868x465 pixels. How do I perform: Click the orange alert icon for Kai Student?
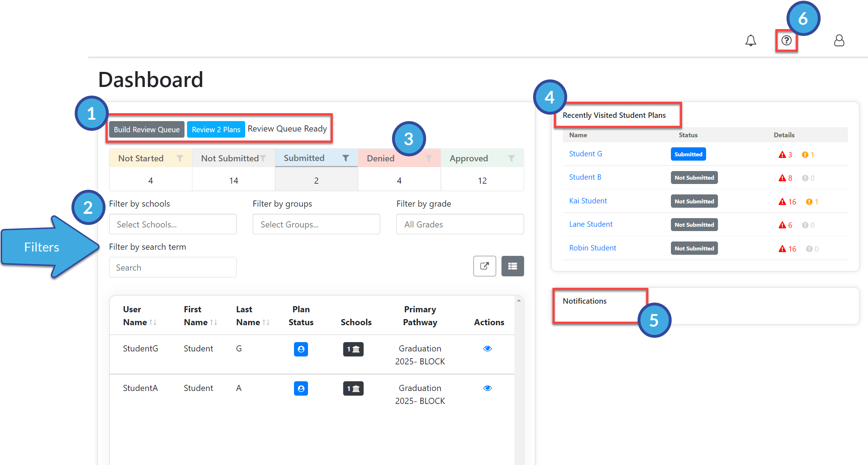point(809,202)
